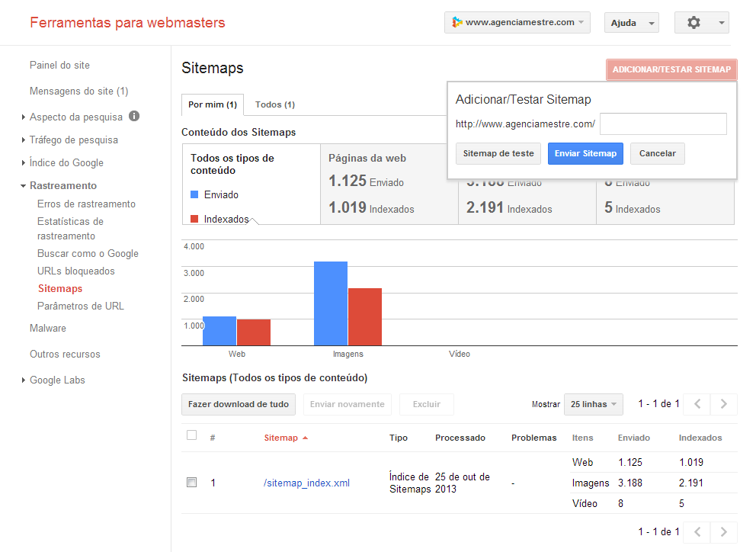The height and width of the screenshot is (552, 756).
Task: Tick the checkbox for sitemap row 1
Action: tap(192, 483)
